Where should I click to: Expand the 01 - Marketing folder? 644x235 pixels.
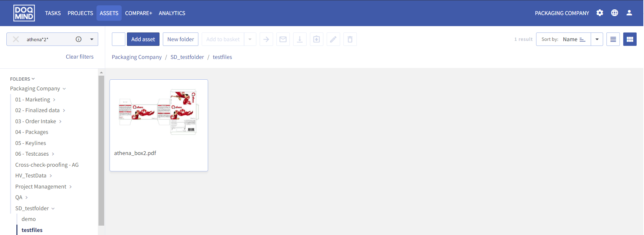pos(54,100)
